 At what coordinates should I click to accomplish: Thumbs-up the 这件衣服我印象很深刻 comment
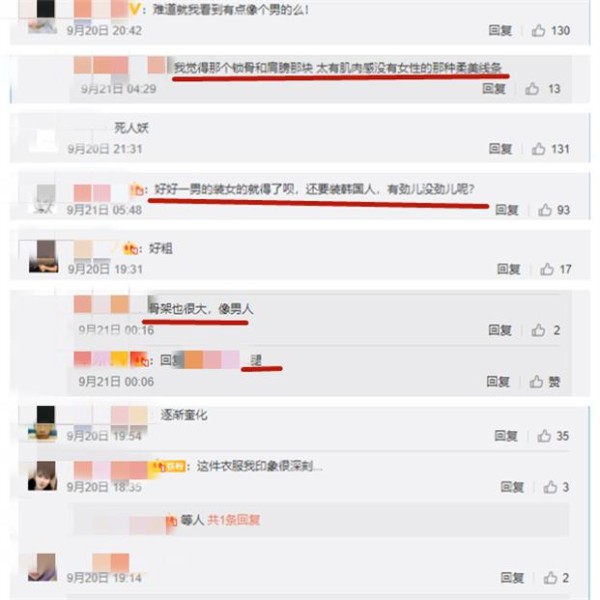pyautogui.click(x=550, y=487)
